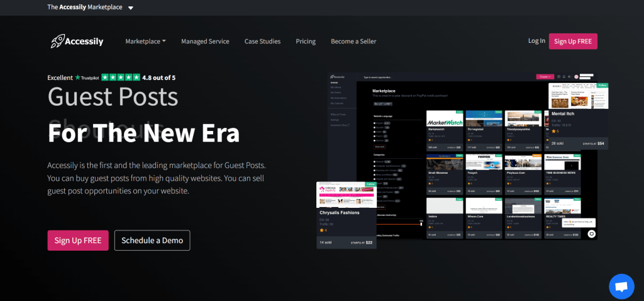
Task: Click the help icon in the dashboard preview header
Action: click(x=558, y=76)
